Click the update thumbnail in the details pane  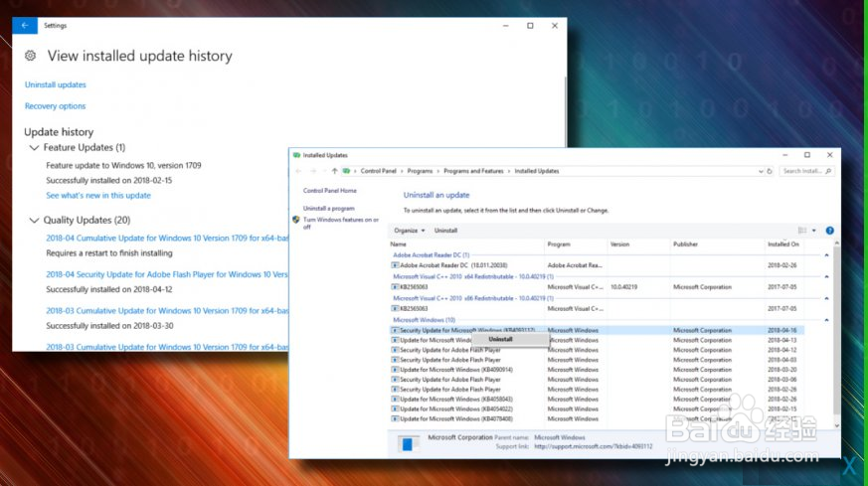(408, 443)
